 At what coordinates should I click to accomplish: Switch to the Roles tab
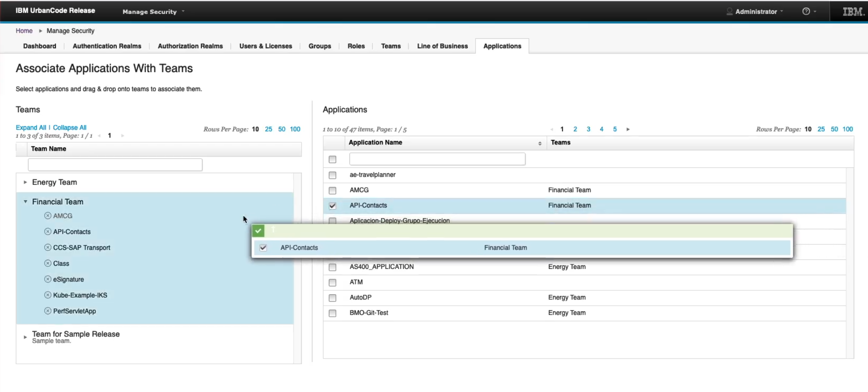click(356, 46)
